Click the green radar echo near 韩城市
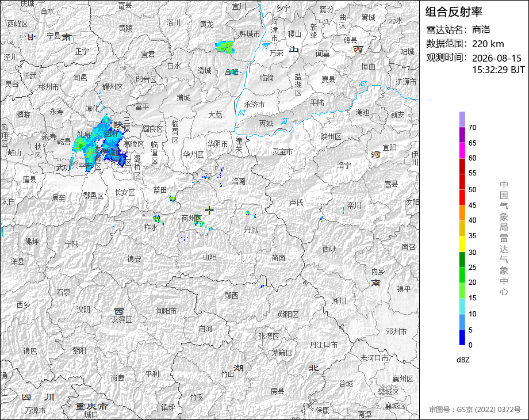Image resolution: width=529 pixels, height=420 pixels. coord(225,47)
